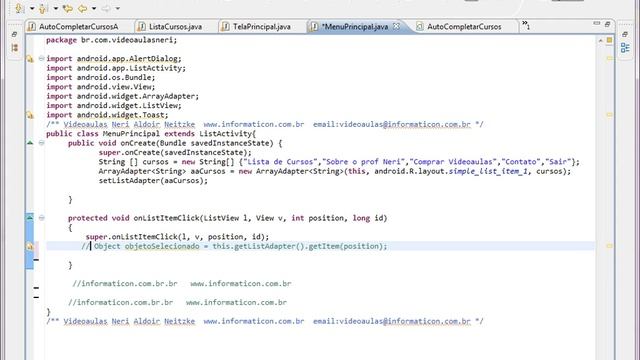640x360 pixels.
Task: Click the 'super.onCreate(savedInstanceState);' line
Action: [x=175, y=153]
